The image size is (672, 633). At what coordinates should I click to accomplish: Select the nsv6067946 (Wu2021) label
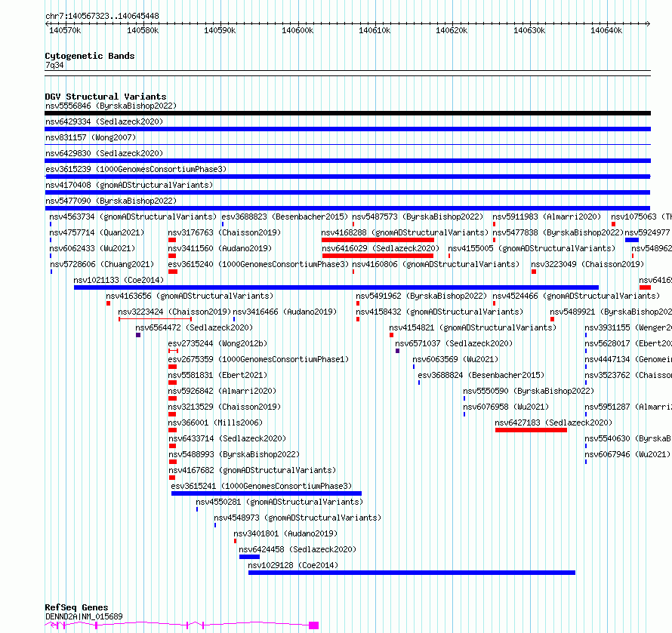pyautogui.click(x=628, y=454)
